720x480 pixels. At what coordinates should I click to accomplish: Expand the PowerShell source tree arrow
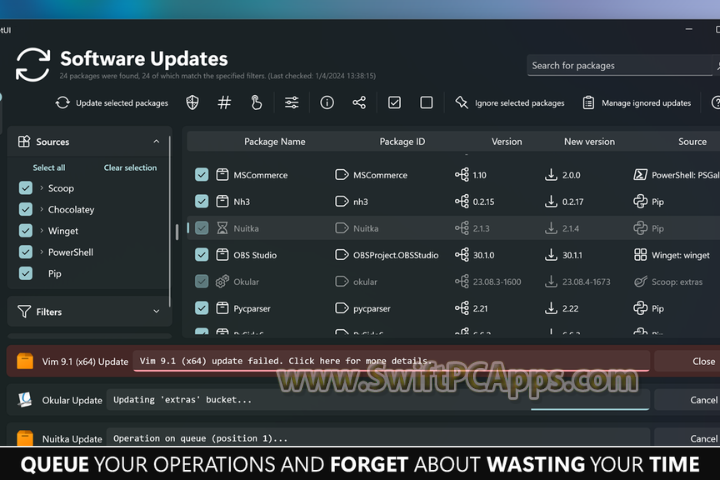pos(41,251)
